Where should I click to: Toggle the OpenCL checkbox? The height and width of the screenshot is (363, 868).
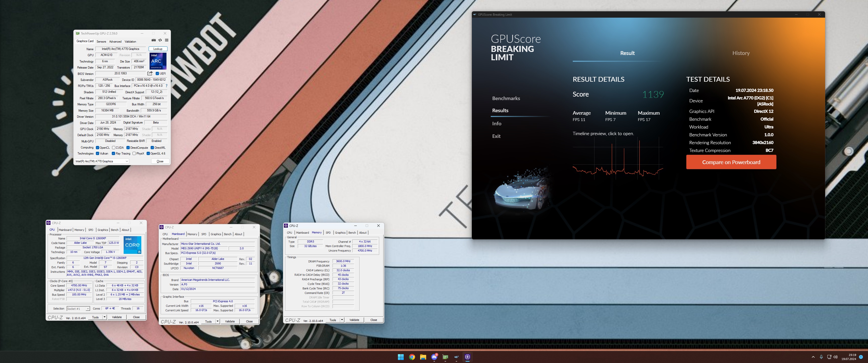[97, 147]
